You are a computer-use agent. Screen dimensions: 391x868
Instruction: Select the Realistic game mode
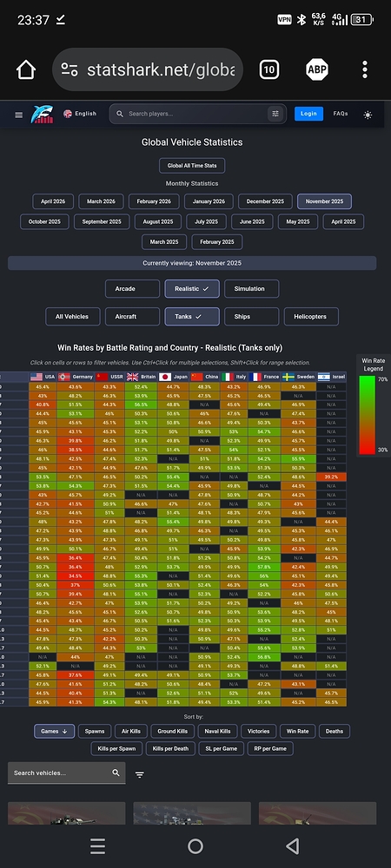click(x=192, y=288)
